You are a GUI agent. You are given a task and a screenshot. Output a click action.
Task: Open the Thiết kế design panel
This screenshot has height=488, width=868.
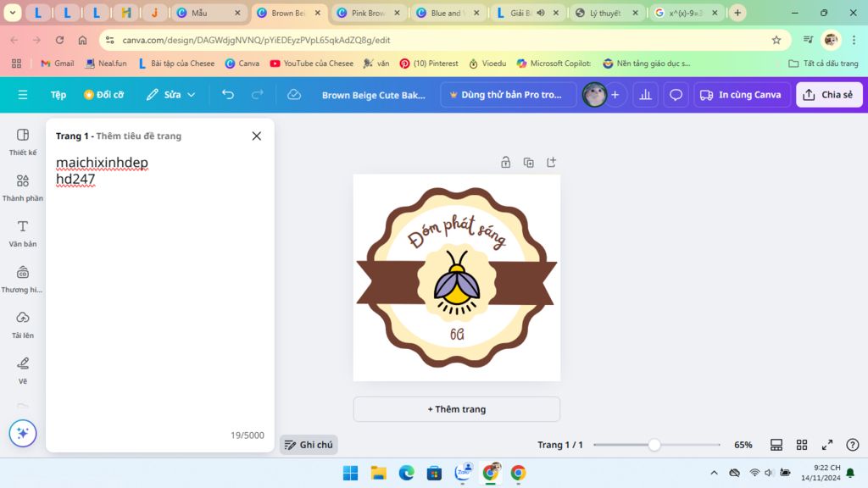click(23, 141)
